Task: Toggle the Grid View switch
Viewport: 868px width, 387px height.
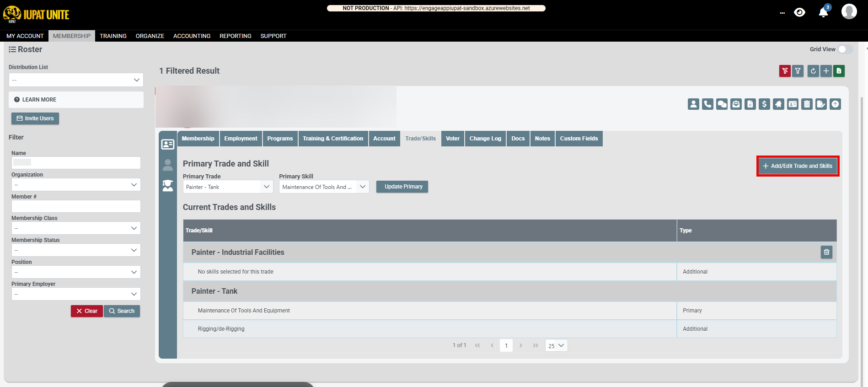Action: (845, 49)
